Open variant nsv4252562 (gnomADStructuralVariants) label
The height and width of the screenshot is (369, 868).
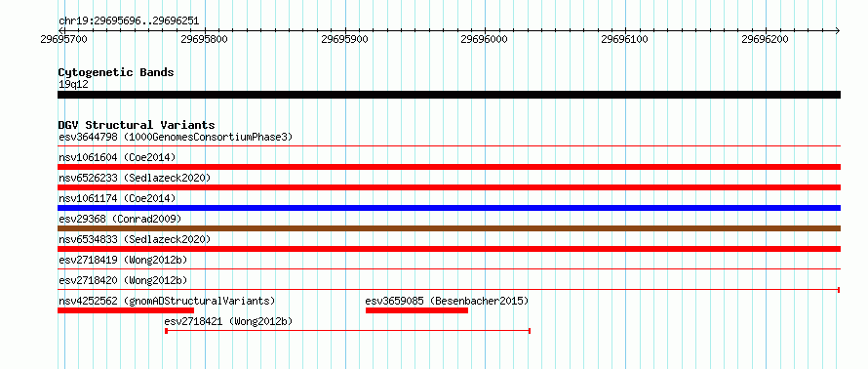167,301
